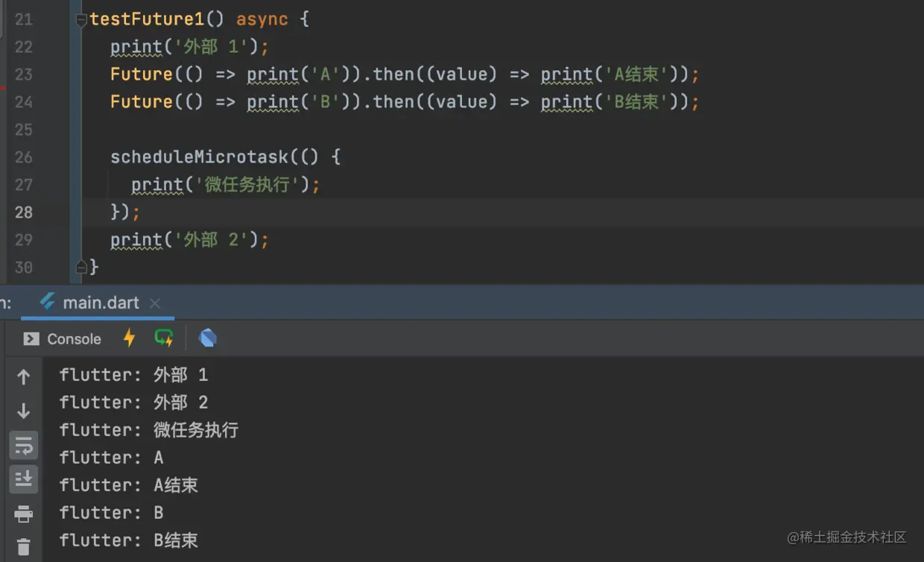
Task: Click console line 'flutter: A'
Action: pyautogui.click(x=112, y=458)
